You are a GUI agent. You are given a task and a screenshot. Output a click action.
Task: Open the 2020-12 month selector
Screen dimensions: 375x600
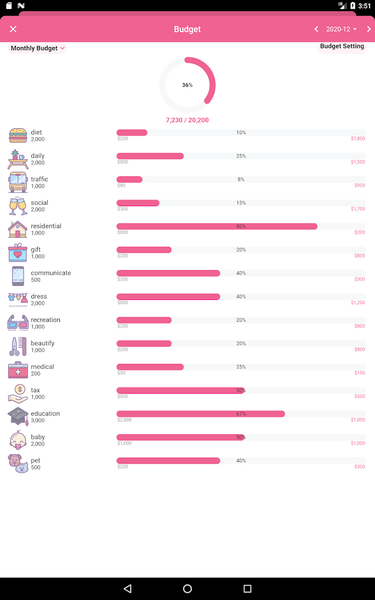pyautogui.click(x=341, y=29)
